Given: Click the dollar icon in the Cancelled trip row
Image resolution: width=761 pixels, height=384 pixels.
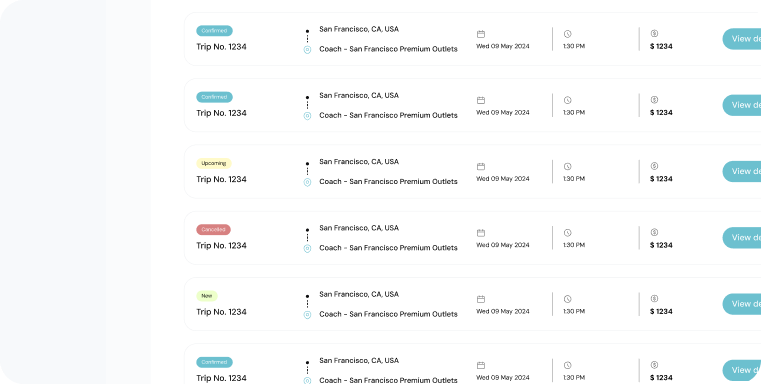Looking at the screenshot, I should pos(654,232).
